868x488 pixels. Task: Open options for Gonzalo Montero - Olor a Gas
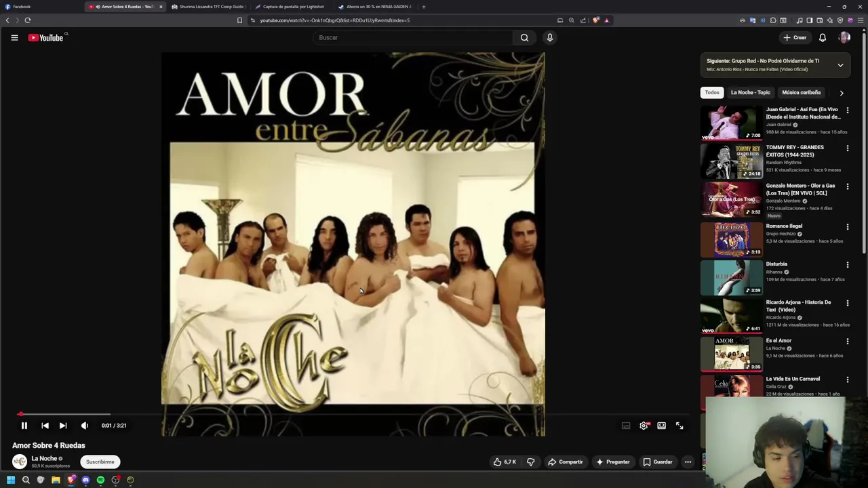tap(847, 186)
